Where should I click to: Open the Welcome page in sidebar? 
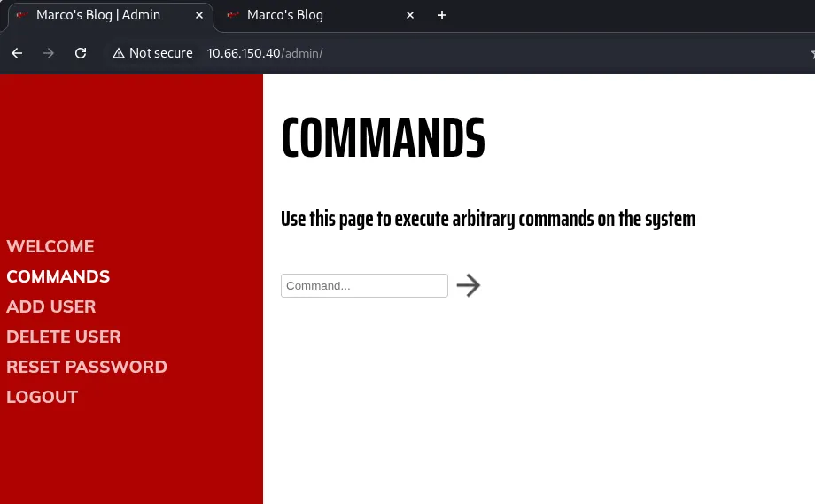click(x=50, y=246)
